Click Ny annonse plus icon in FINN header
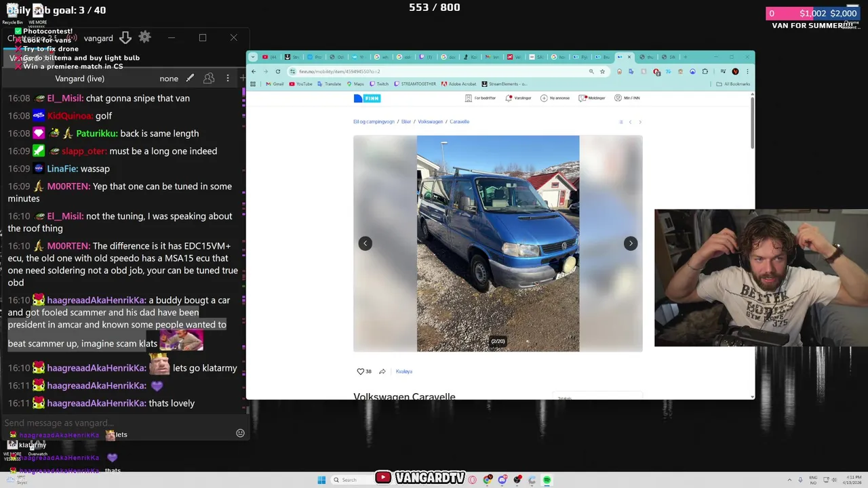 click(544, 98)
